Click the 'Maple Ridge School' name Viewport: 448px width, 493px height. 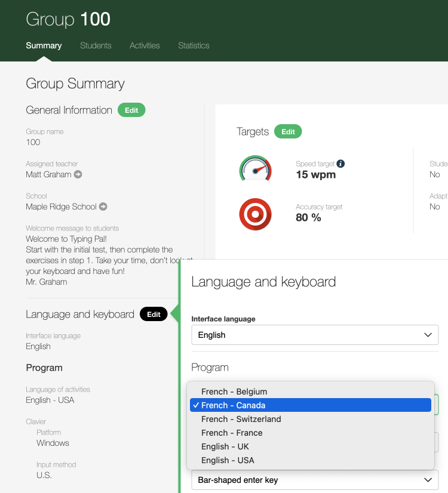point(61,207)
